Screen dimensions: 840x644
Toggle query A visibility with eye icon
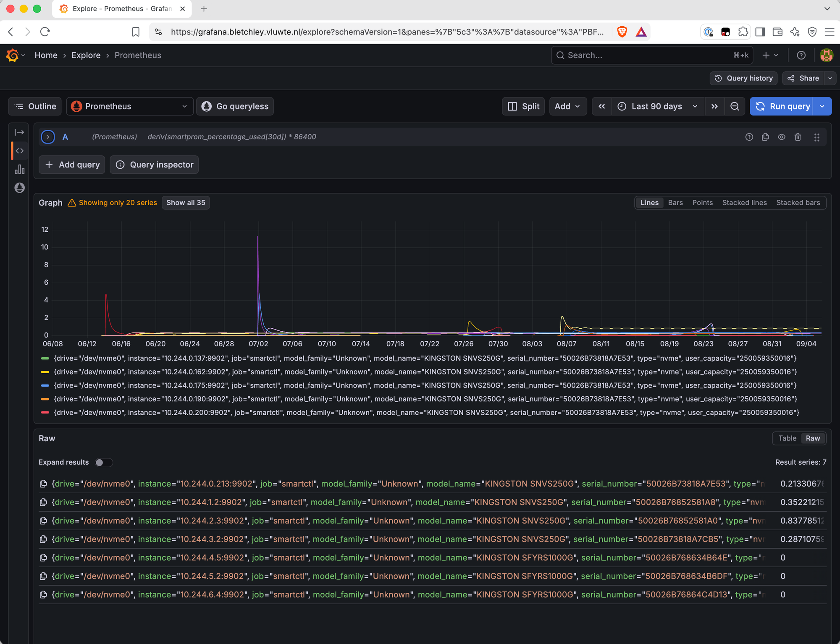pyautogui.click(x=781, y=137)
